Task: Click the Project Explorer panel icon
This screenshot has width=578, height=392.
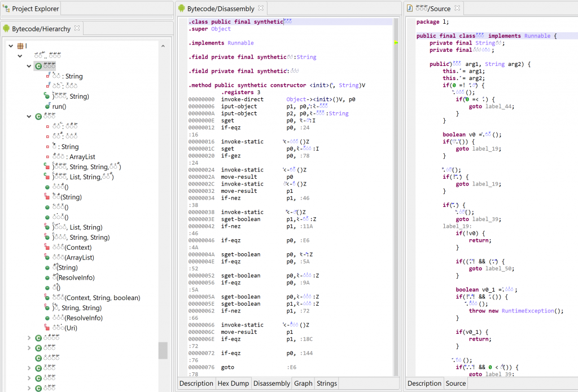Action: (6, 8)
